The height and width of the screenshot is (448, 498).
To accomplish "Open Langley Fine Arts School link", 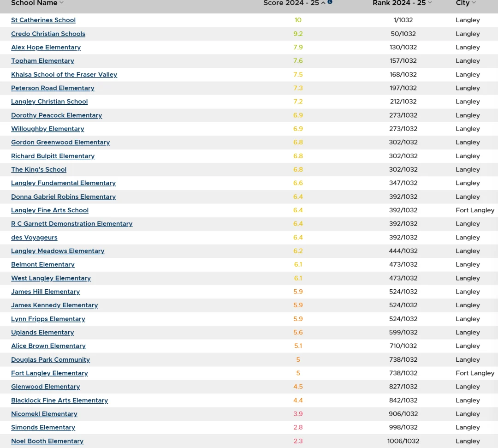I will tap(50, 210).
